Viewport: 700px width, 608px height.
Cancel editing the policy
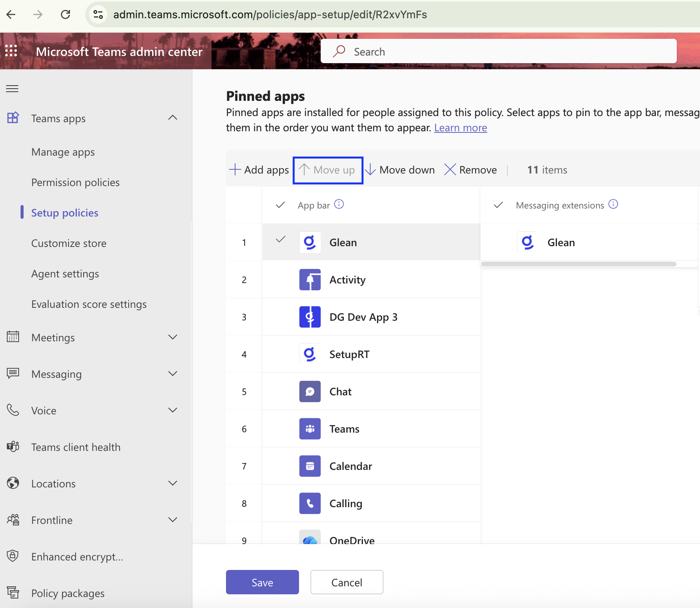[x=347, y=582]
